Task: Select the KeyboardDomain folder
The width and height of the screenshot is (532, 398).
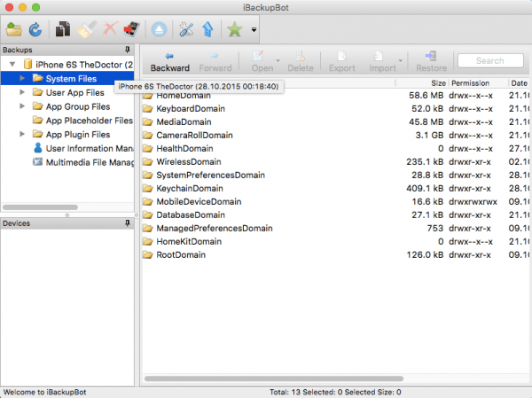Action: click(191, 108)
